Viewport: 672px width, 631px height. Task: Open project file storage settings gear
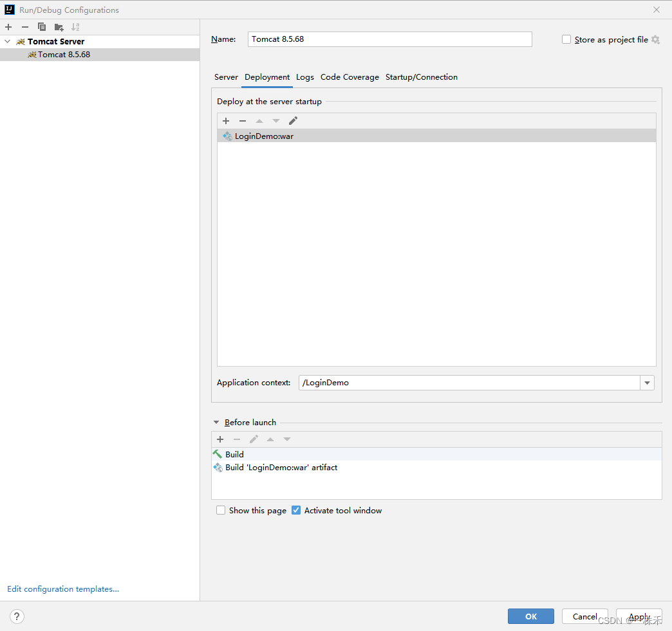(x=655, y=39)
